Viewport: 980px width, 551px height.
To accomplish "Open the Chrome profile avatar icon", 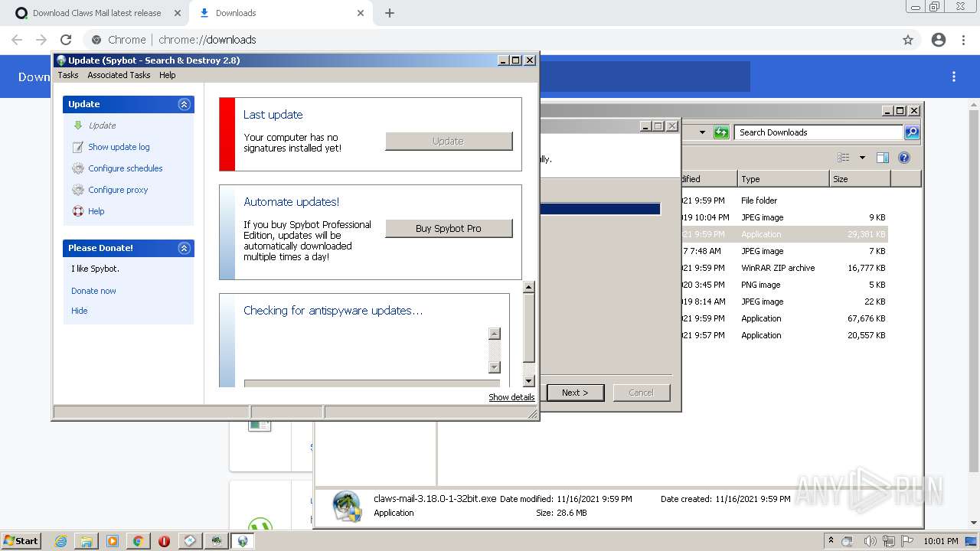I will tap(939, 40).
